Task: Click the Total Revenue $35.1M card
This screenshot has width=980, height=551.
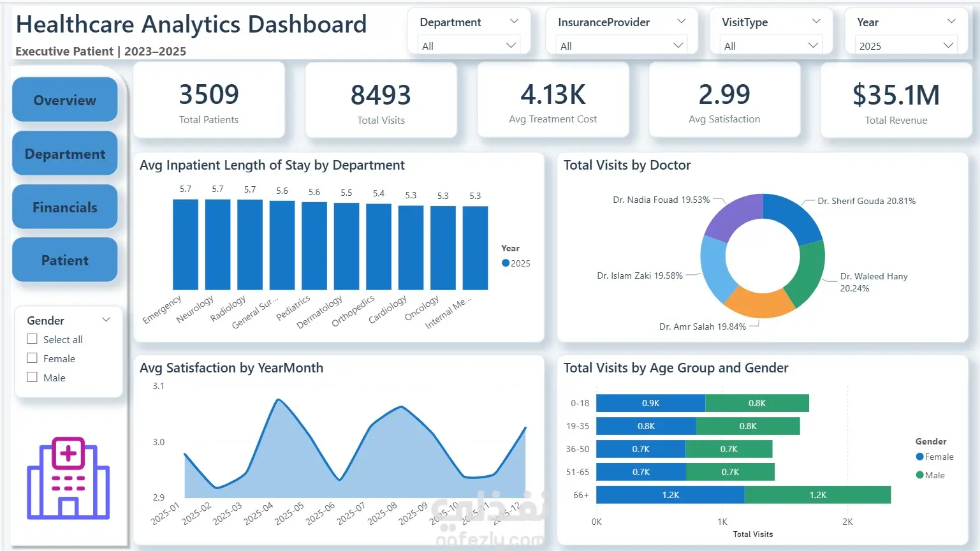Action: 896,100
